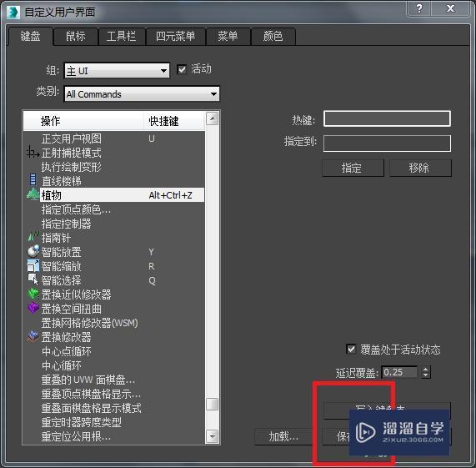This screenshot has height=468, width=476.
Task: Click the command list scrollbar thumb
Action: point(212,405)
